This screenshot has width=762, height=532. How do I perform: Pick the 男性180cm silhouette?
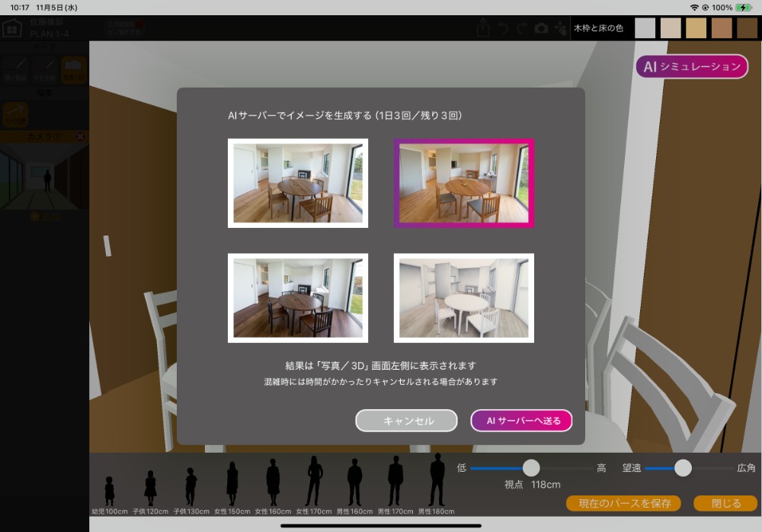point(437,479)
